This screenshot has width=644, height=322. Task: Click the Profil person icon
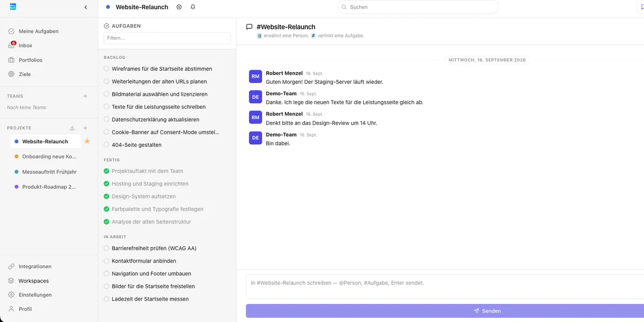point(11,309)
